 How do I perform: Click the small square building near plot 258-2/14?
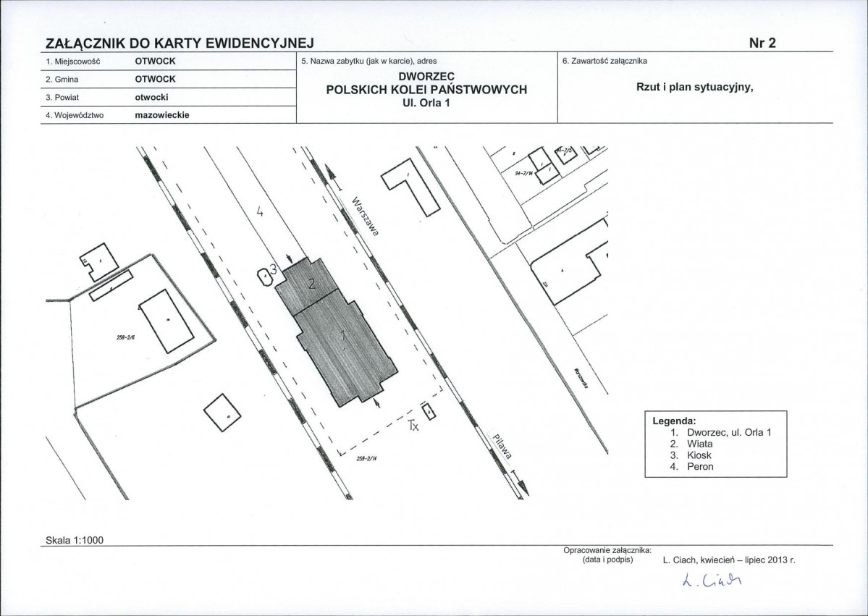pyautogui.click(x=429, y=411)
